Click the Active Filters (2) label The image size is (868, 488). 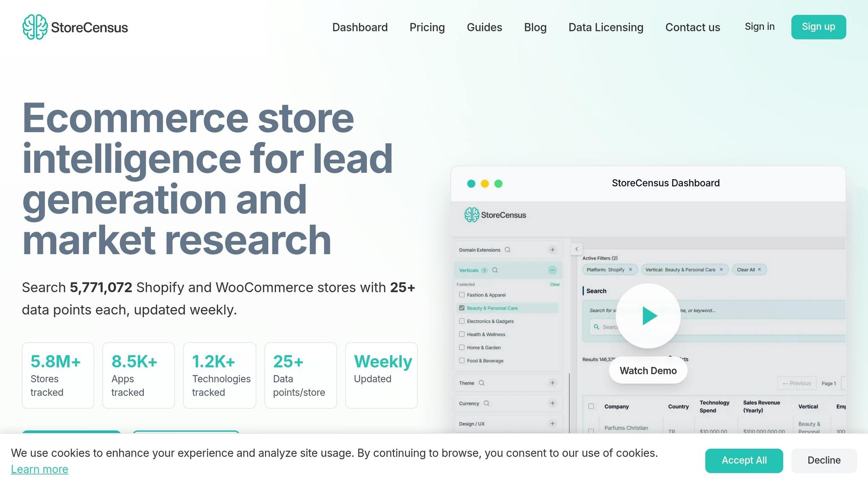(x=600, y=258)
